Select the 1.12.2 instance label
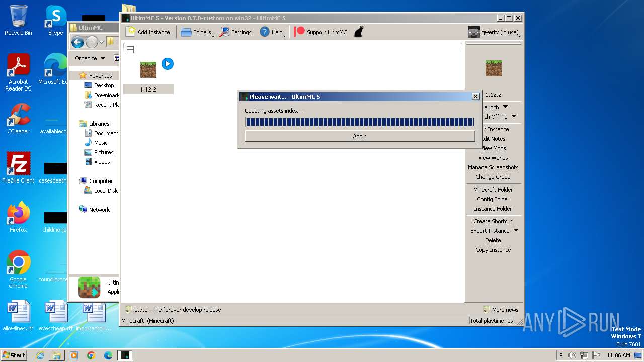This screenshot has width=644, height=362. click(x=148, y=89)
